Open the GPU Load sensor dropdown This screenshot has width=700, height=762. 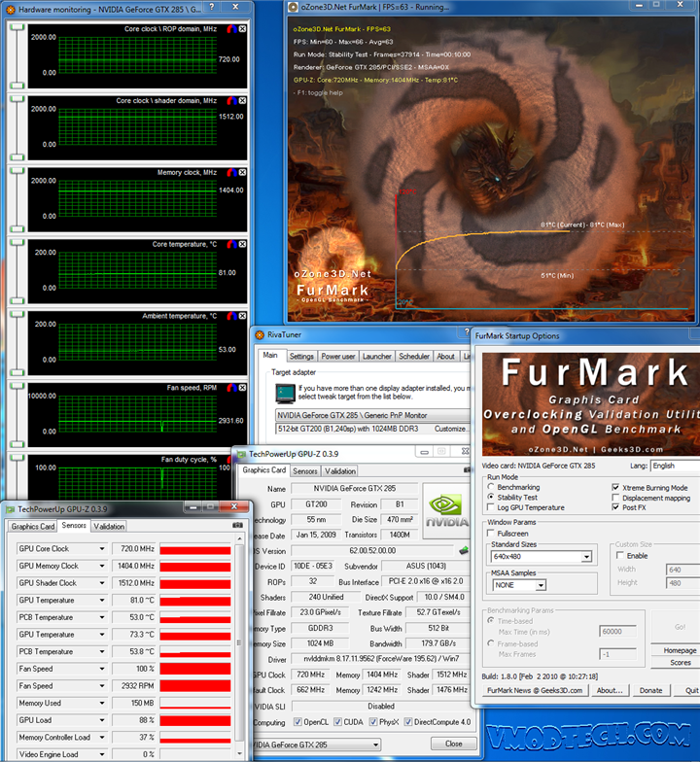point(101,720)
